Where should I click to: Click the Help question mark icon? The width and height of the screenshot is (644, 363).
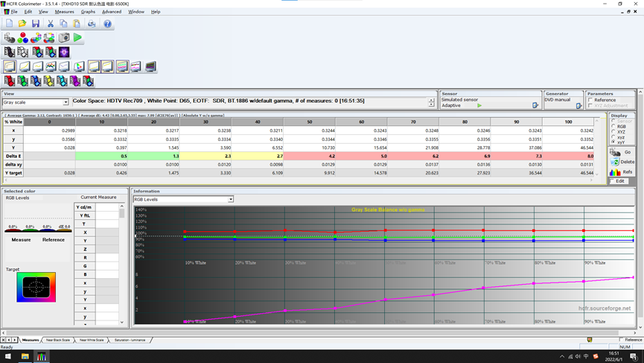[x=107, y=24]
